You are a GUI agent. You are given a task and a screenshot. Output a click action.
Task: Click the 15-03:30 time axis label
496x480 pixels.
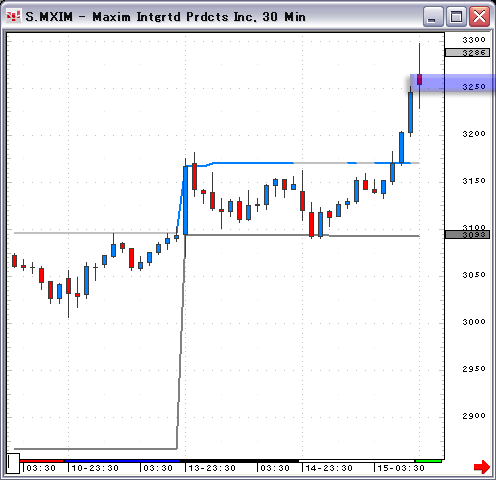[x=401, y=468]
